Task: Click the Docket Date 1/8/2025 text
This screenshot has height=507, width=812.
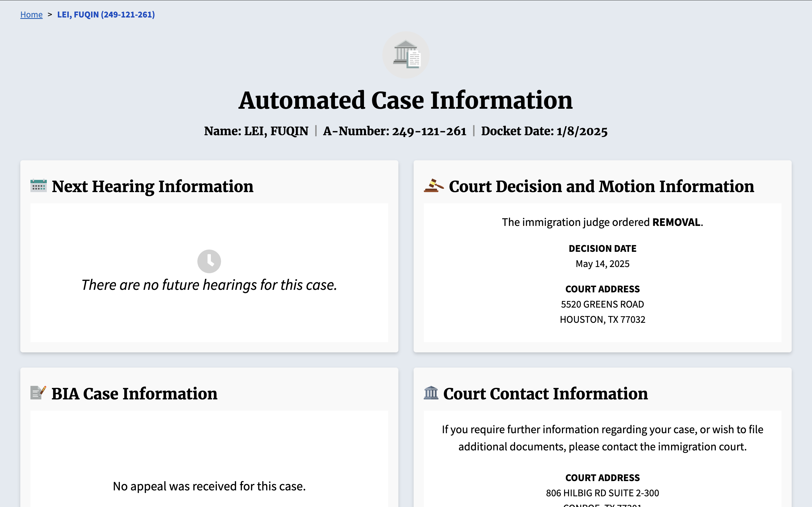Action: coord(544,131)
